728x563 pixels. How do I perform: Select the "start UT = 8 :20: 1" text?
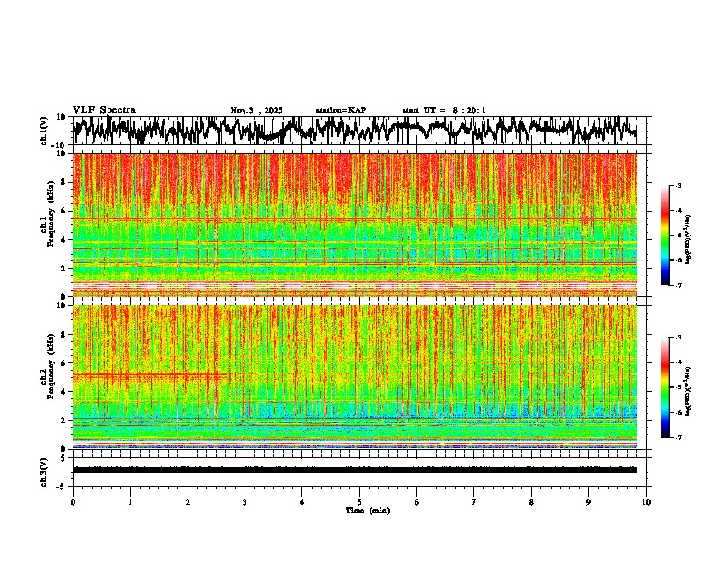tap(444, 110)
